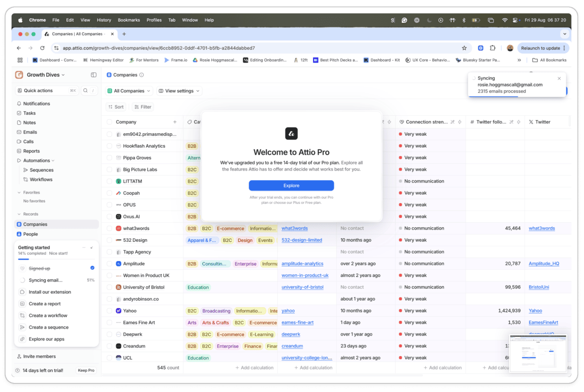This screenshot has width=584, height=392.
Task: Click the blue Explore button
Action: tap(291, 186)
